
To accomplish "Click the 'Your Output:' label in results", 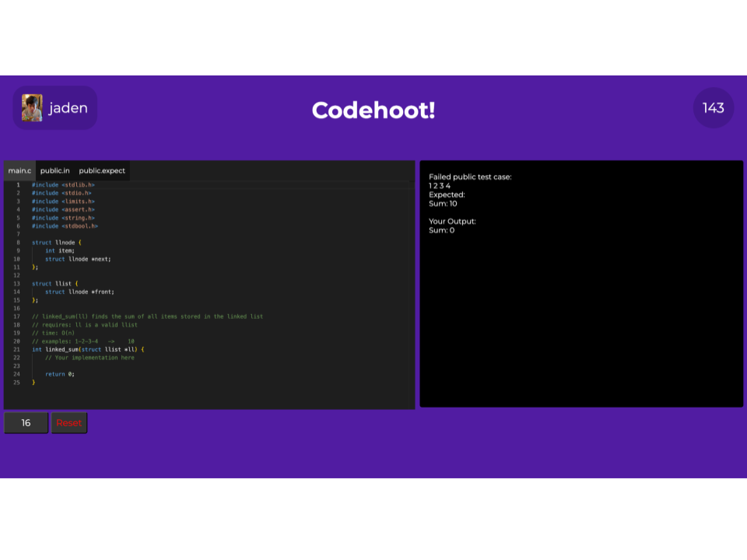I will point(452,222).
